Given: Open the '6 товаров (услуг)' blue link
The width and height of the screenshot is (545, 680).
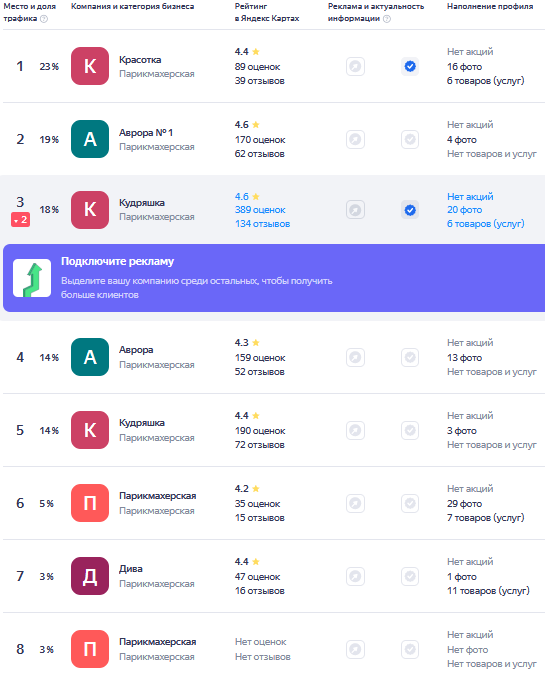Looking at the screenshot, I should 486,224.
